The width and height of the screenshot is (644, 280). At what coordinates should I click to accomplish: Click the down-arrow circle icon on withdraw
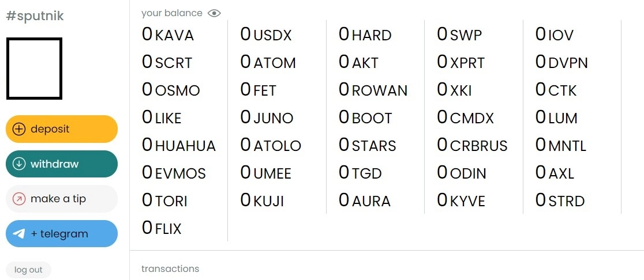[x=19, y=164]
